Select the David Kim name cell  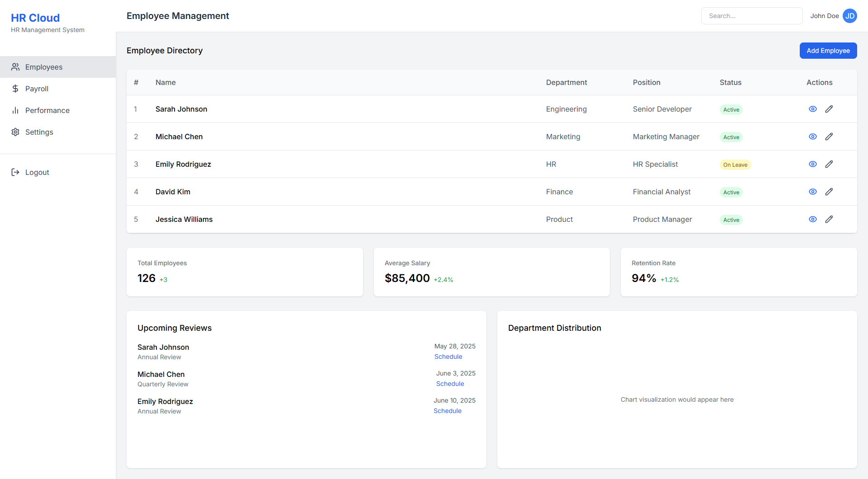click(173, 192)
